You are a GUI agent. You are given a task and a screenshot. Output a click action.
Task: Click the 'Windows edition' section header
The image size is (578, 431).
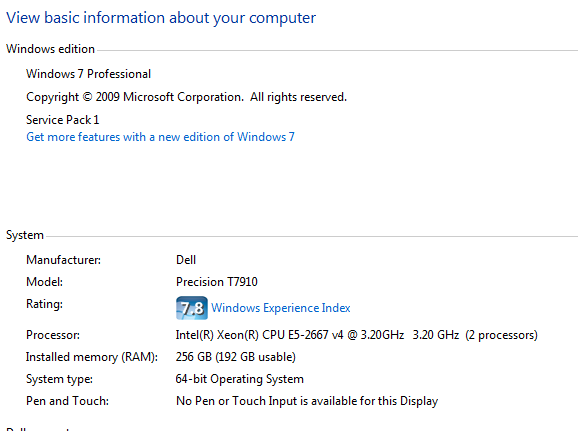coord(51,49)
